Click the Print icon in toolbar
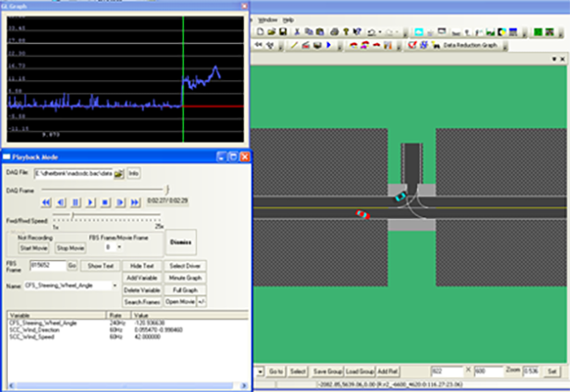Screen dimensions: 570x392 point(334,32)
